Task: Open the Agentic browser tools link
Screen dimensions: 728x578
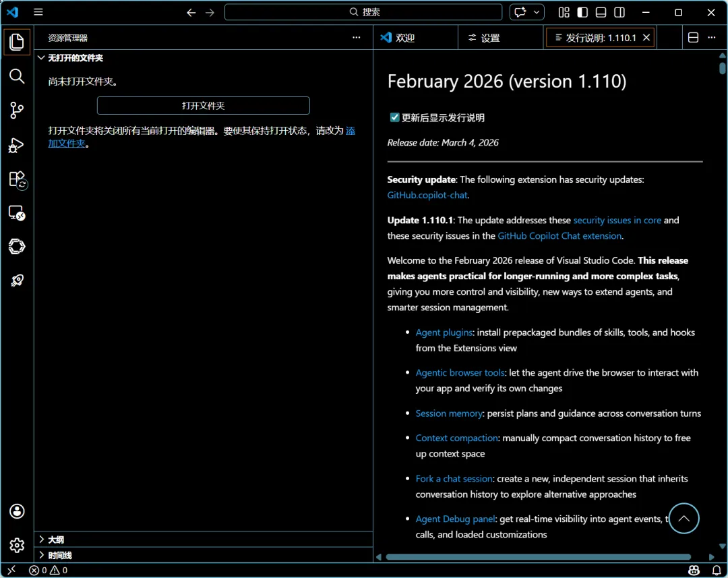Action: 460,373
